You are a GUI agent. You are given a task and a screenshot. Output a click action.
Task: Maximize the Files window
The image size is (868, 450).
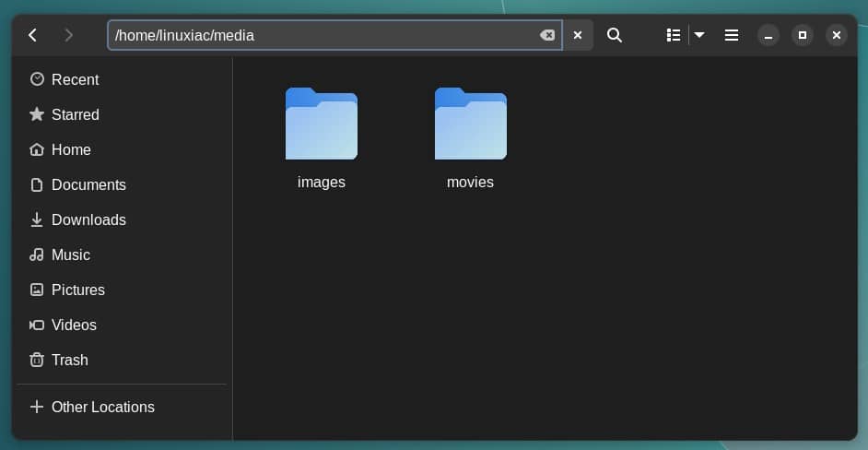point(803,35)
